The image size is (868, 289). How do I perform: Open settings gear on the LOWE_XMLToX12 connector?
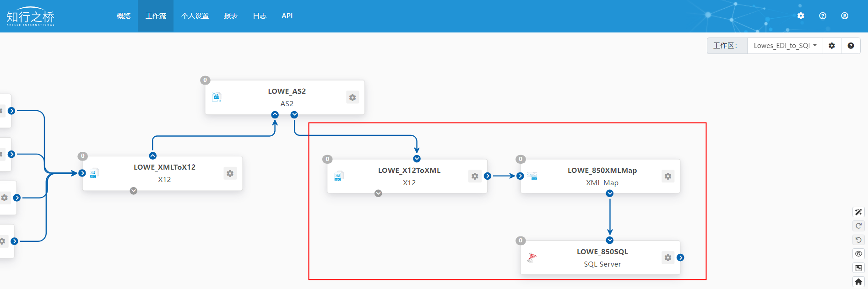pyautogui.click(x=230, y=173)
